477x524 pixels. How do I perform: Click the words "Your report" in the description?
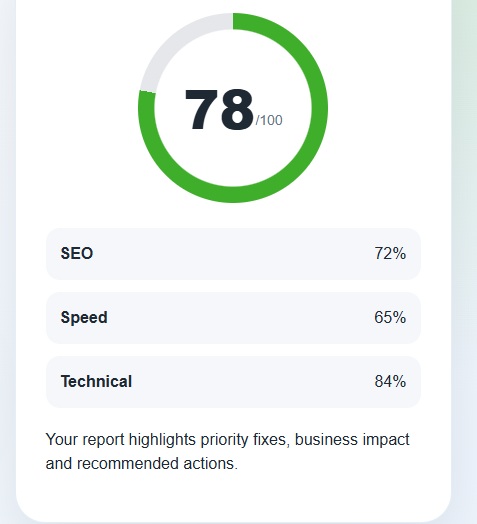(85, 439)
